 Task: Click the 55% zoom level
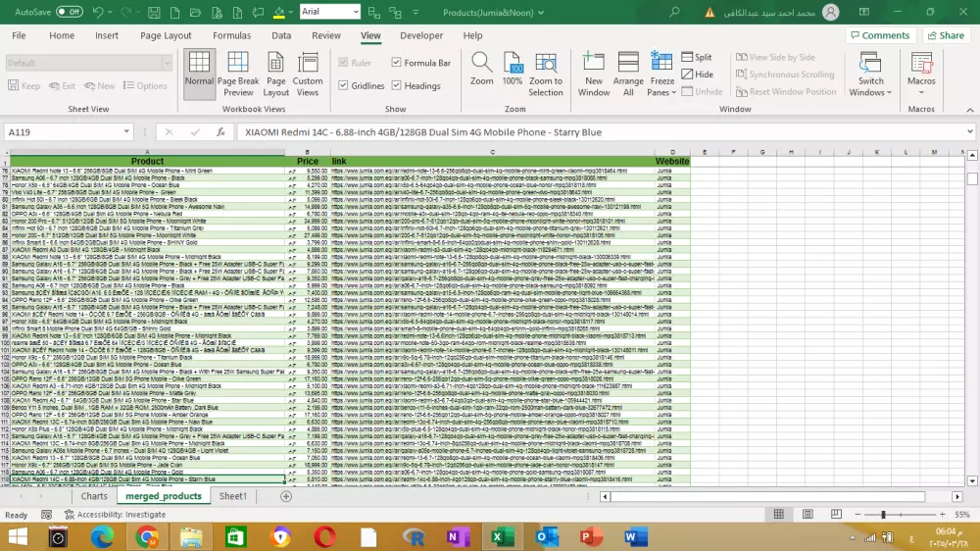pos(962,515)
